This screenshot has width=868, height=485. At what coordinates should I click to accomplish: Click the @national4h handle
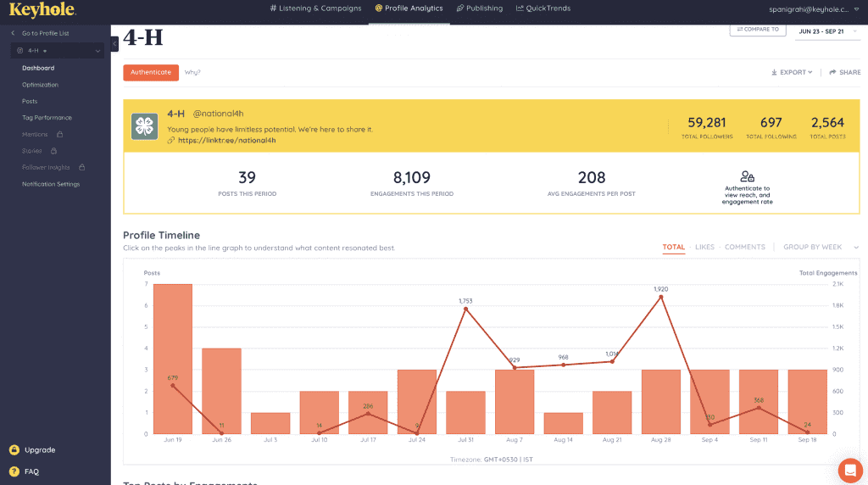[x=218, y=114]
